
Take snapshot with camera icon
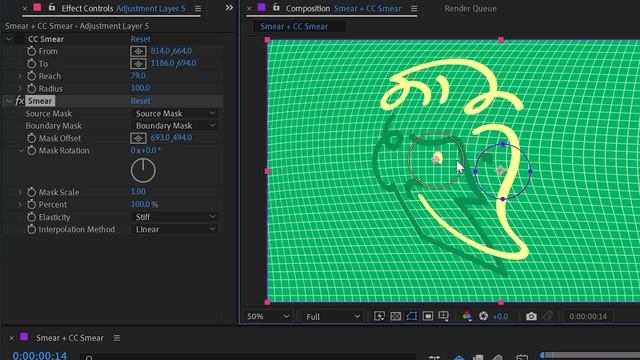coord(531,316)
